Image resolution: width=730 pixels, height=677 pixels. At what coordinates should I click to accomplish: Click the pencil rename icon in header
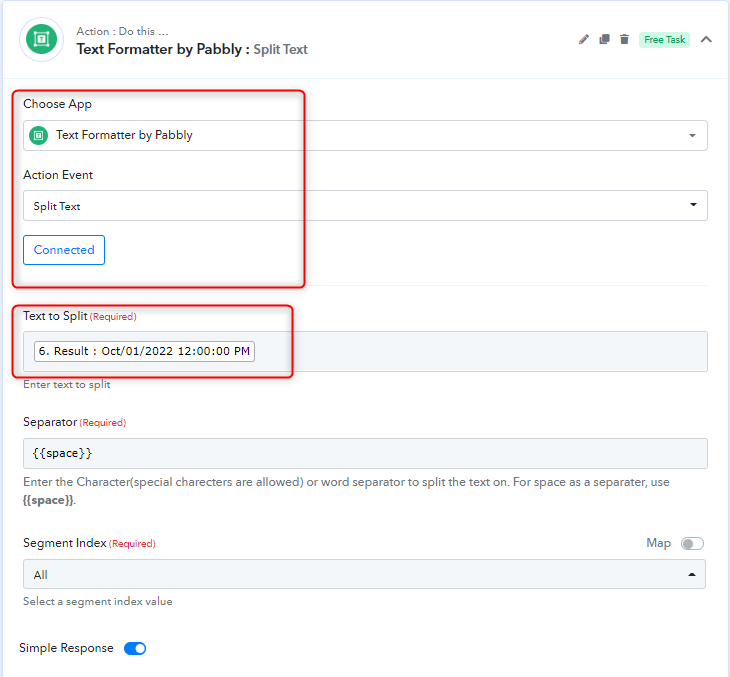coord(583,40)
